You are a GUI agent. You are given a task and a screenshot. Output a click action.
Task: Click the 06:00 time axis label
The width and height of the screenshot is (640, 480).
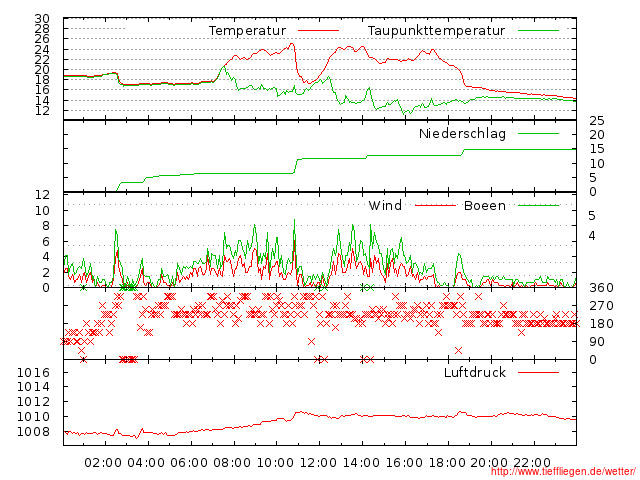[x=189, y=463]
